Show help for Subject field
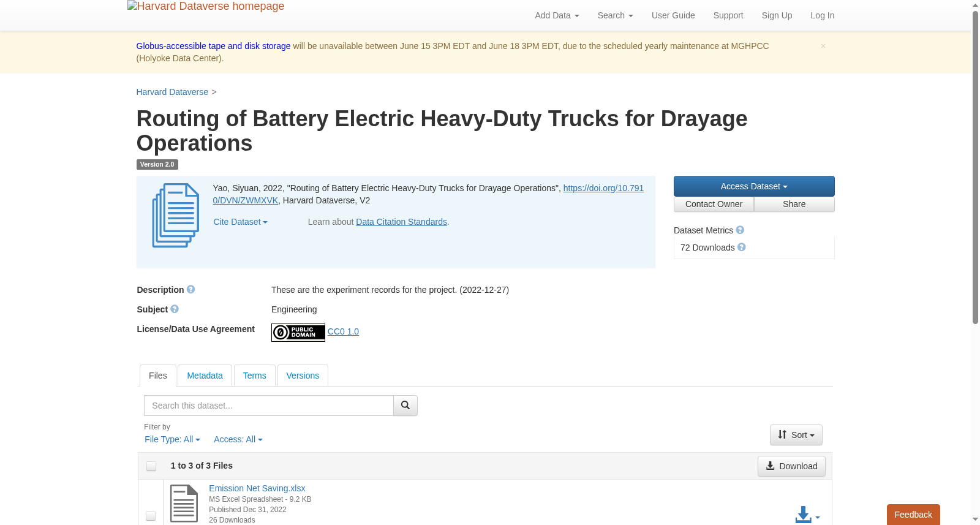Viewport: 980px width, 525px height. tap(175, 309)
